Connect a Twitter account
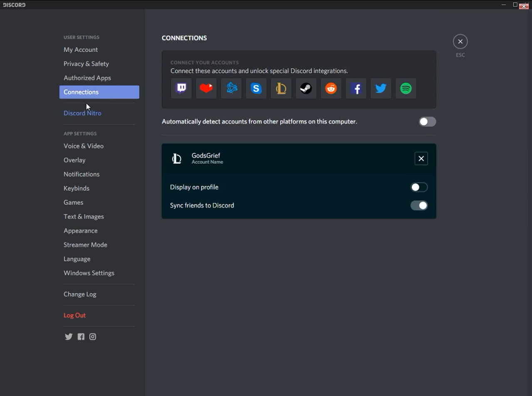Viewport: 532px width, 396px height. [x=381, y=88]
